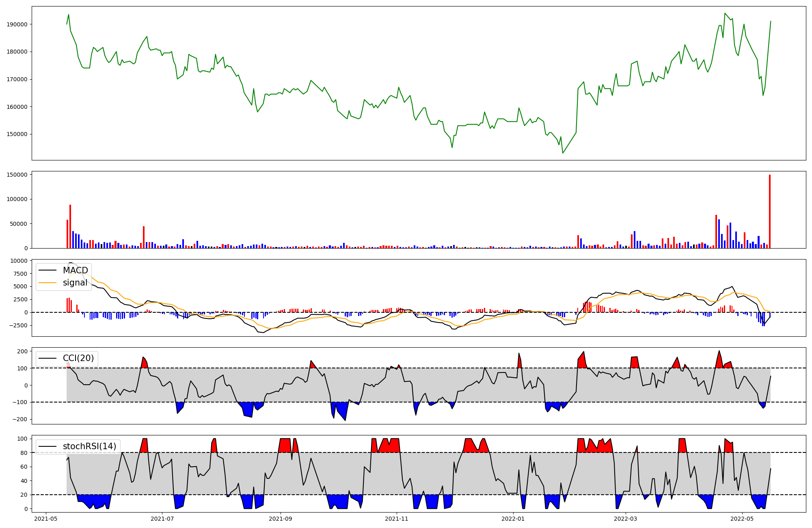
Task: Click the 60 stochRSI axis label
Action: 24,467
